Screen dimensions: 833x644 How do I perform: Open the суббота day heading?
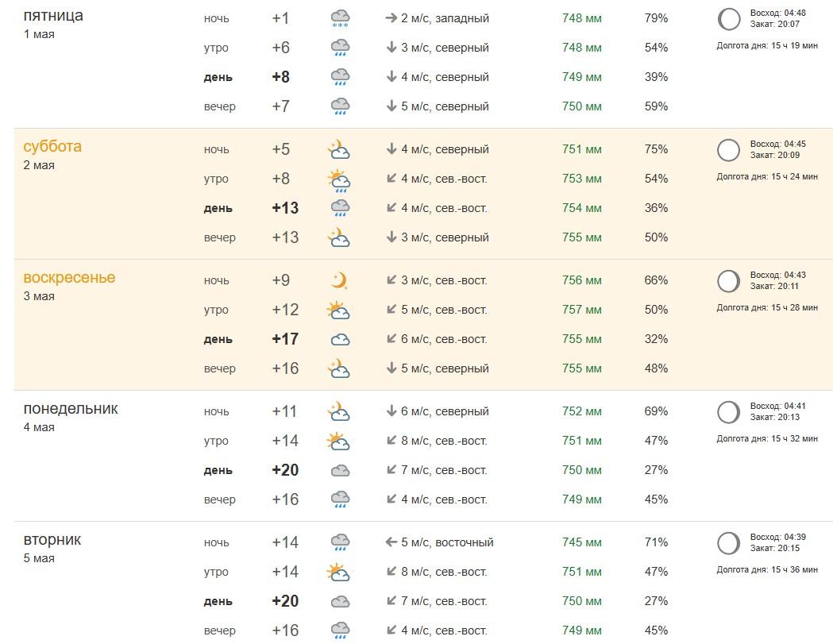pyautogui.click(x=52, y=147)
